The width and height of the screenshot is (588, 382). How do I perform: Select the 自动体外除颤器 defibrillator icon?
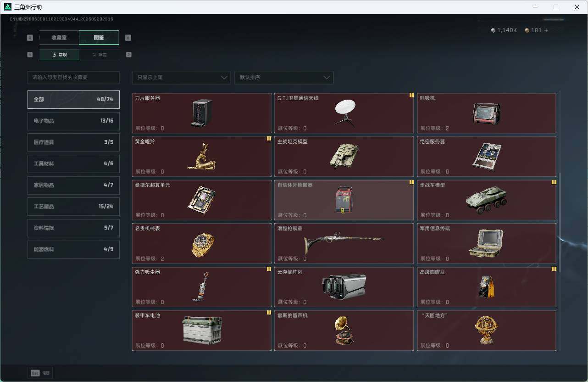click(x=344, y=200)
